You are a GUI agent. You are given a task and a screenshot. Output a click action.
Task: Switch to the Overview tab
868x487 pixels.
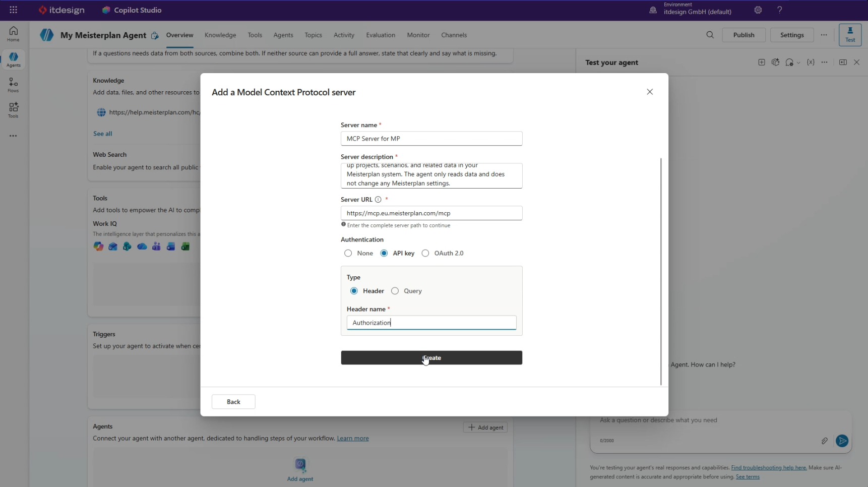point(180,35)
